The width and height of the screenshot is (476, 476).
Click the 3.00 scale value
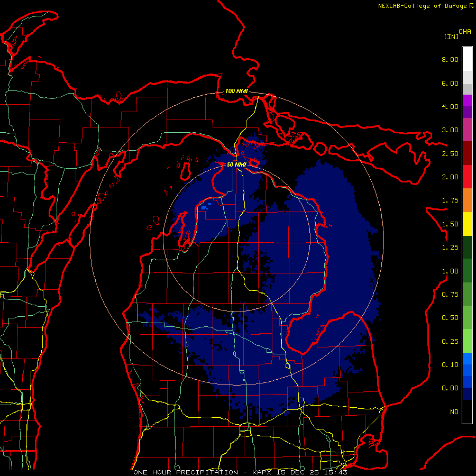click(450, 130)
